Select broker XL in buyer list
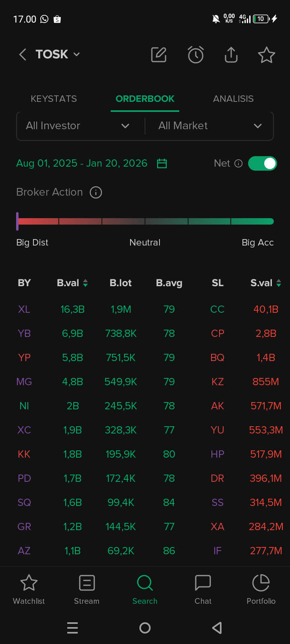The height and width of the screenshot is (644, 290). (x=24, y=310)
